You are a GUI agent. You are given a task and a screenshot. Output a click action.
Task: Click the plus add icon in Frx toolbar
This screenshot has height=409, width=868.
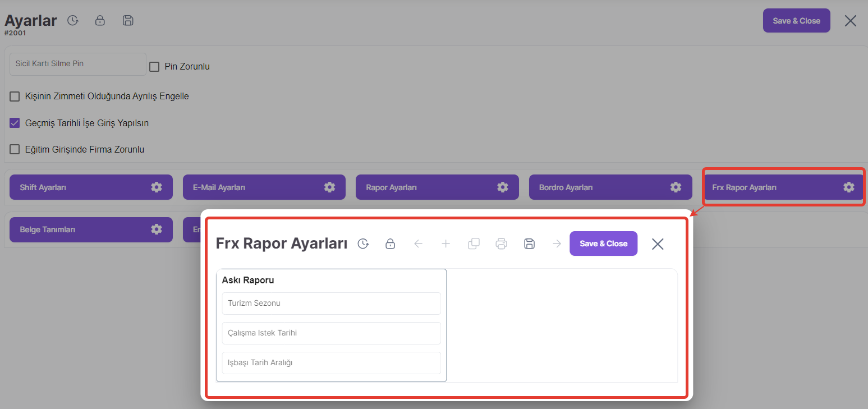[446, 243]
